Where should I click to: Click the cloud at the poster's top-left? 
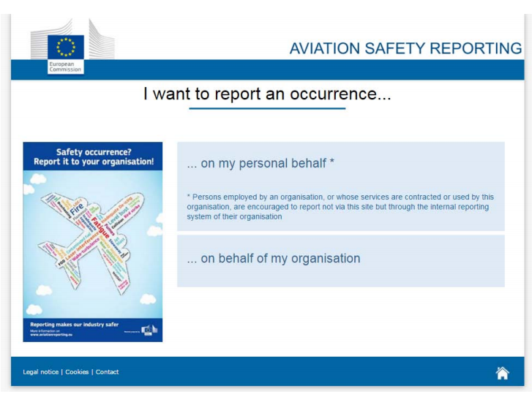(x=29, y=187)
